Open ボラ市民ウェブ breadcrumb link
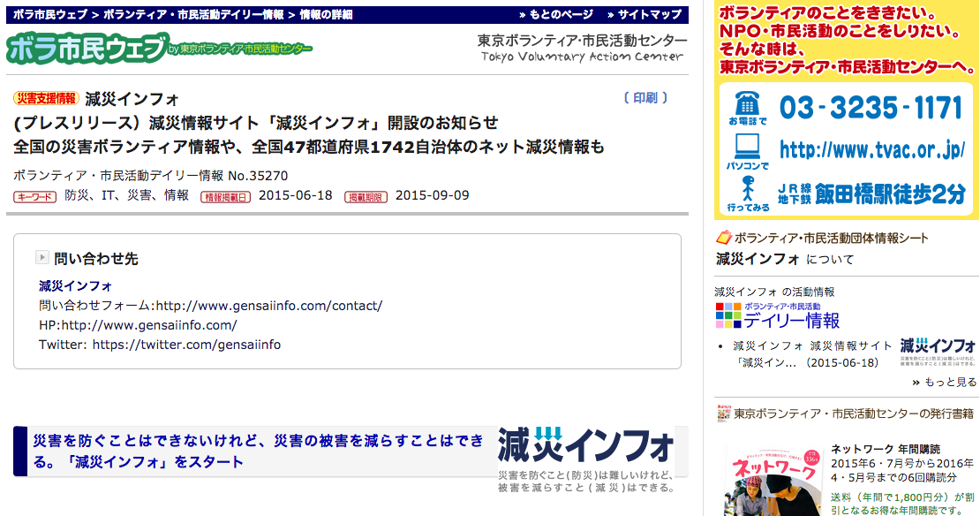 click(49, 15)
